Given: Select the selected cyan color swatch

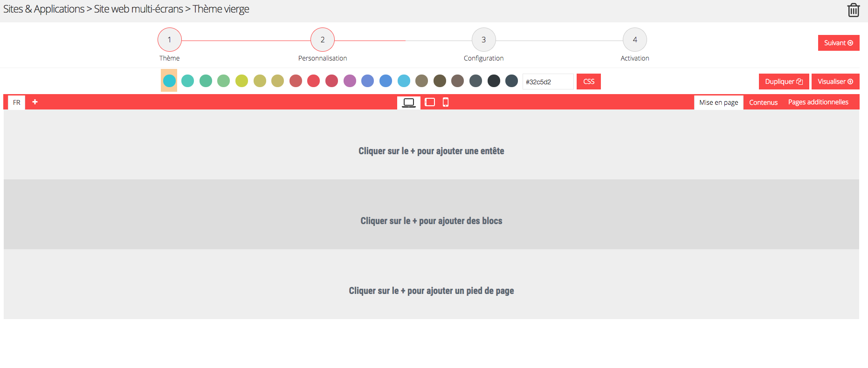Looking at the screenshot, I should coord(169,81).
